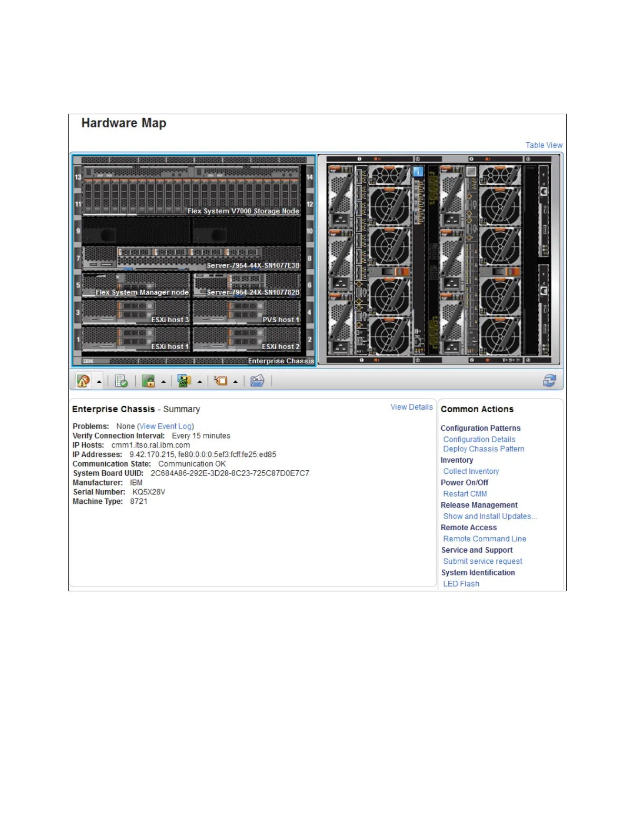Click Manufacturer value IBM

[x=136, y=483]
